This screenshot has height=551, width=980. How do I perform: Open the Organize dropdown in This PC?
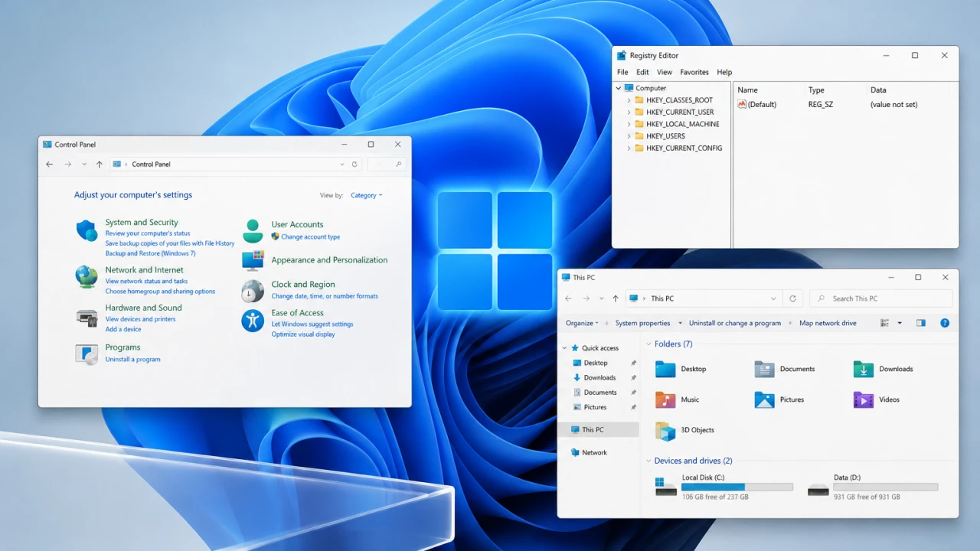click(582, 323)
